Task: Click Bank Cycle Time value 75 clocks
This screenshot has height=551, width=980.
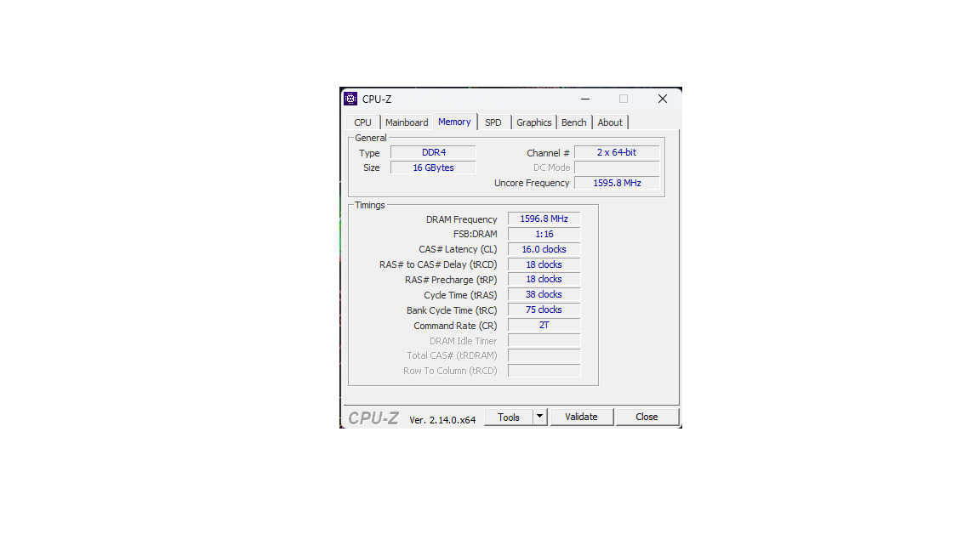Action: [544, 310]
